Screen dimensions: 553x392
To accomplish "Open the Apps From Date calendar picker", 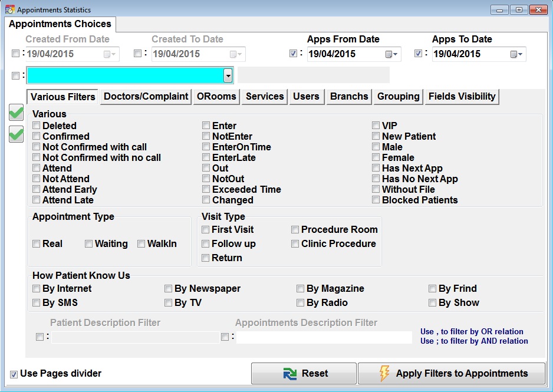I will tap(391, 54).
